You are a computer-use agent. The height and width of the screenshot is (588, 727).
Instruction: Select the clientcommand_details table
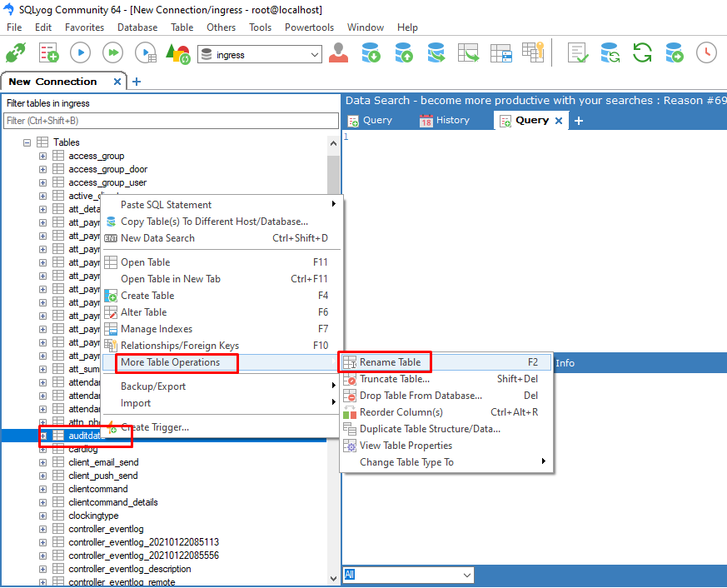113,503
